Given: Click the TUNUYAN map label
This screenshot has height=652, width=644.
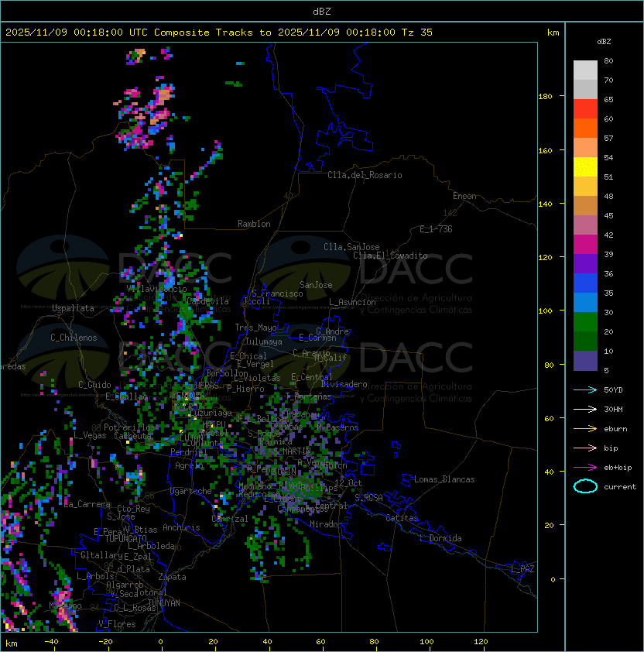Looking at the screenshot, I should click(164, 603).
